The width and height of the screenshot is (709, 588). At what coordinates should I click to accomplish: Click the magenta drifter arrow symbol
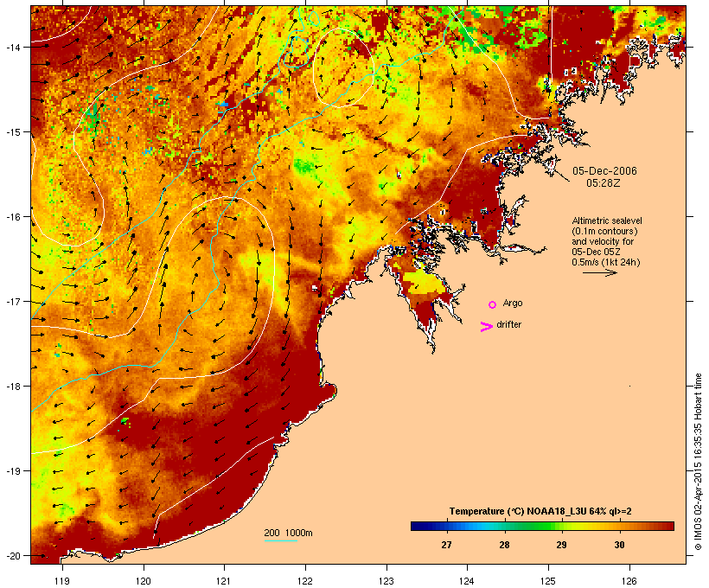point(487,327)
